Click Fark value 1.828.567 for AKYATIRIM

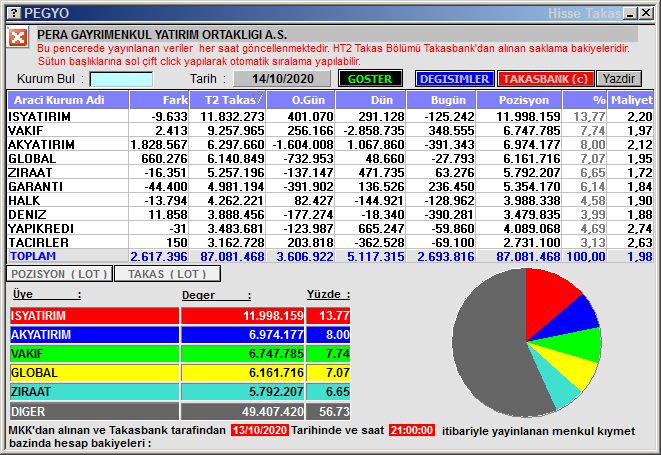(159, 144)
